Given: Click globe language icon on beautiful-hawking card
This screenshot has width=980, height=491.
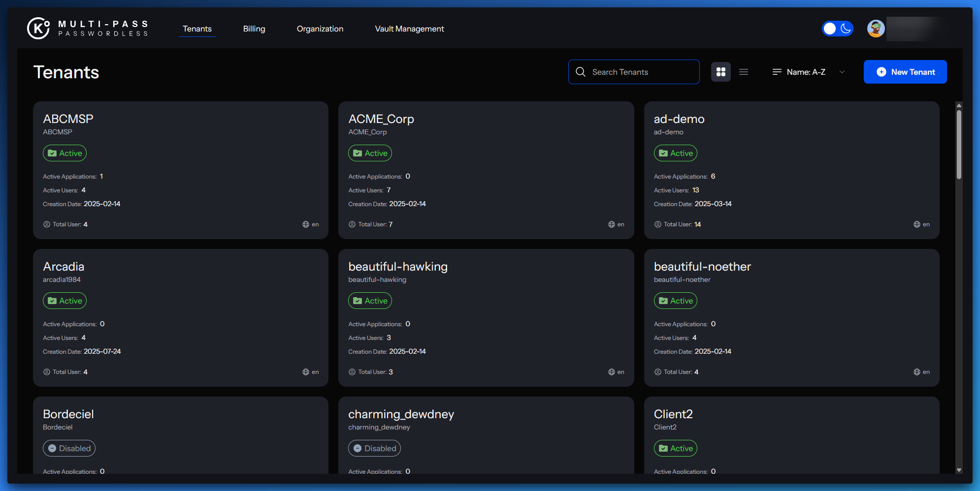Looking at the screenshot, I should point(612,372).
